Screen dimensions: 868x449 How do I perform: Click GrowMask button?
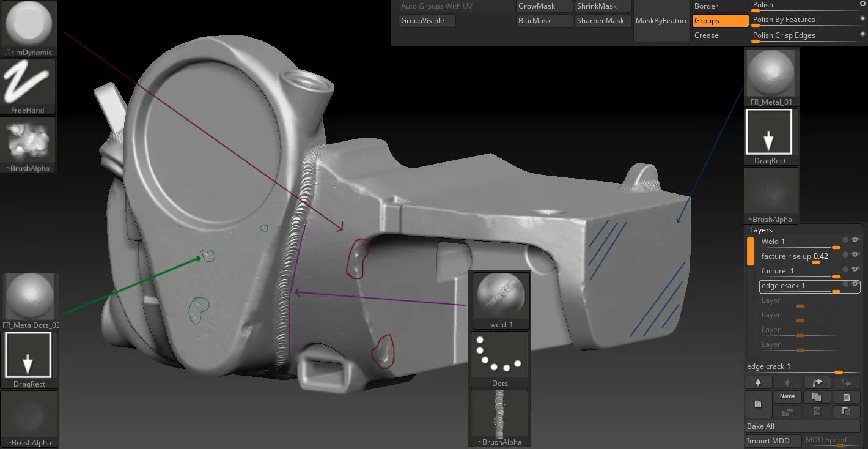click(x=543, y=6)
